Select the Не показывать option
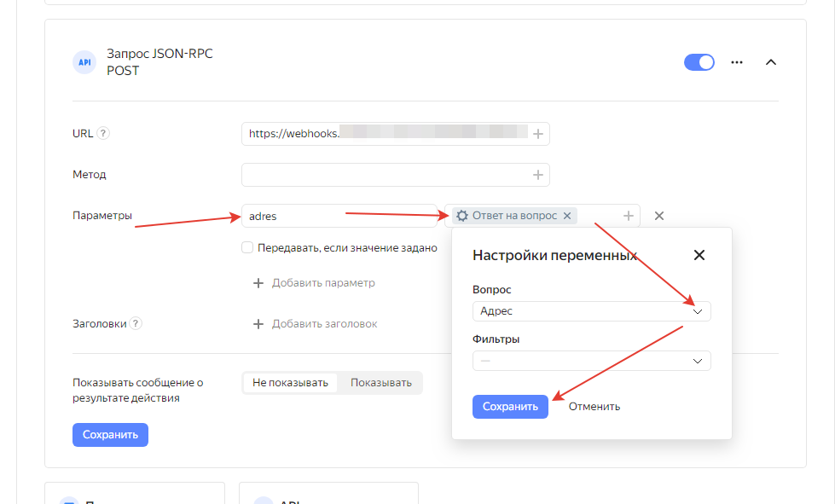 290,383
